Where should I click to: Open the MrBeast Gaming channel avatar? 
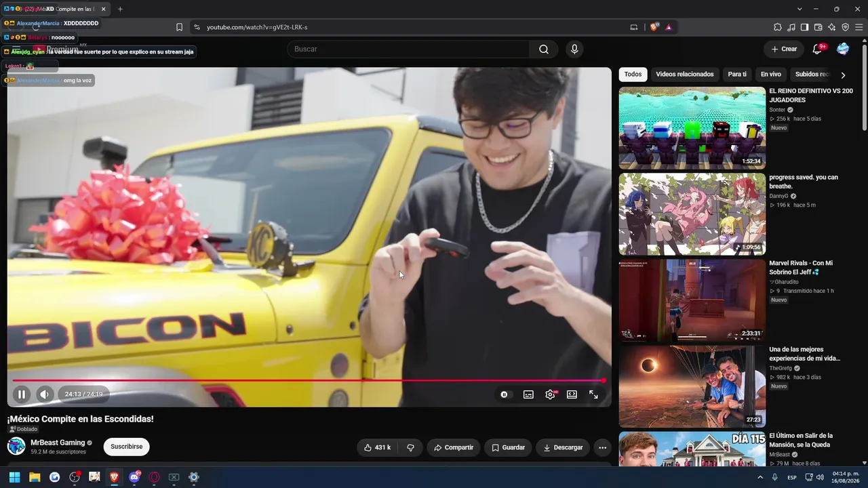[16, 446]
